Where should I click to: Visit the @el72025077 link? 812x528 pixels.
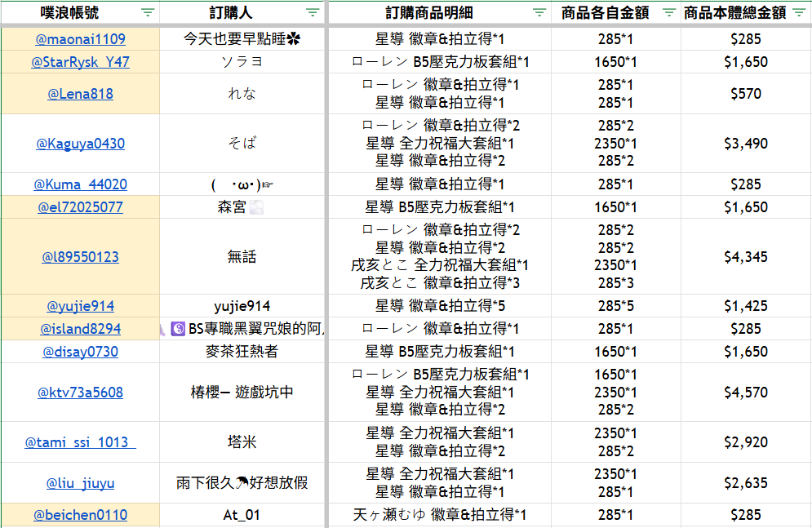tap(80, 207)
